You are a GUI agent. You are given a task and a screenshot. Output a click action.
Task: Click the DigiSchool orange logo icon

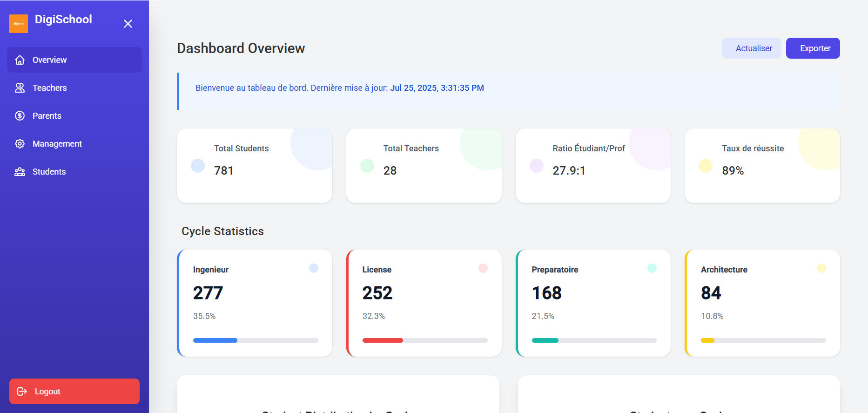tap(19, 24)
